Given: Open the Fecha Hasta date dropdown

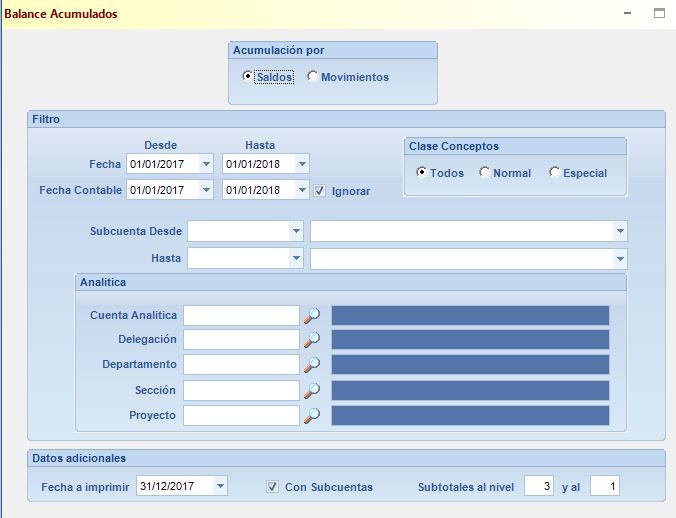Looking at the screenshot, I should (x=302, y=164).
